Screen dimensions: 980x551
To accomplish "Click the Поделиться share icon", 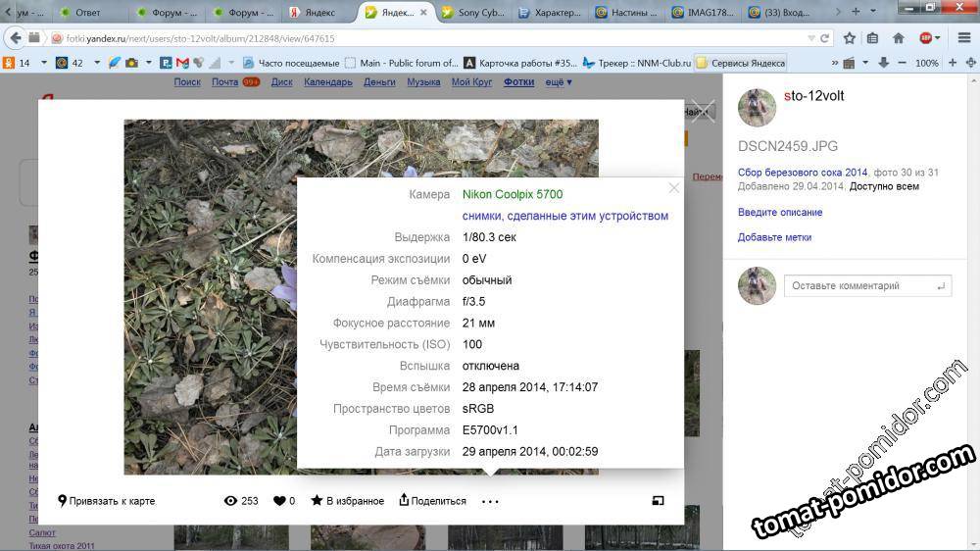I will pos(404,501).
